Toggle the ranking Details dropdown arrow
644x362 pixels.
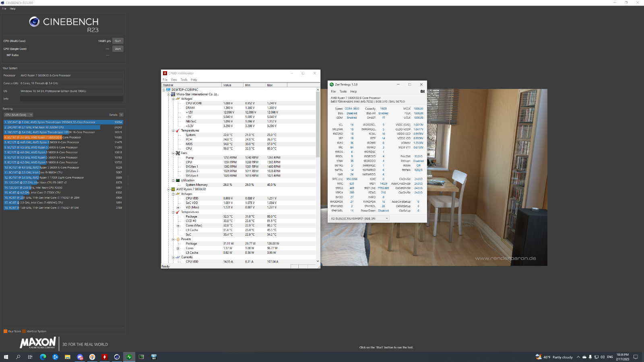pos(121,115)
